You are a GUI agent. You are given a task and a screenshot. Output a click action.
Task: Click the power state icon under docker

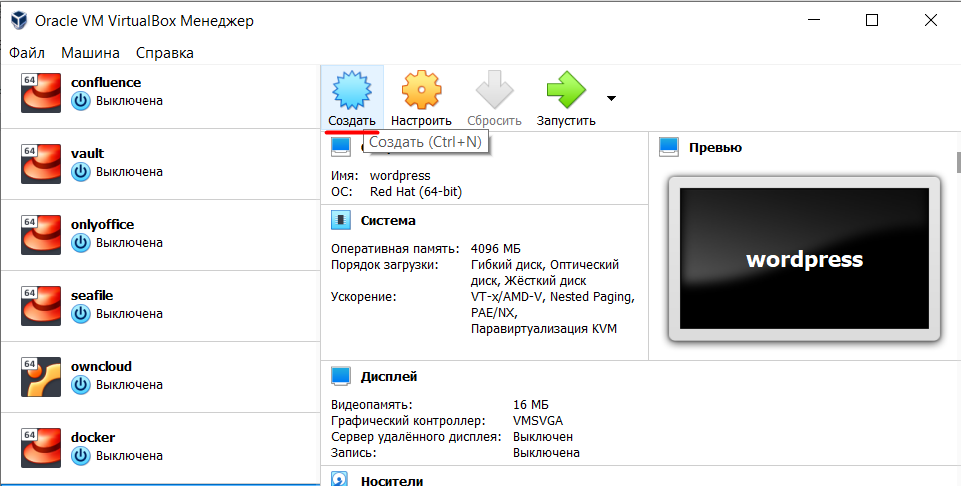(x=81, y=456)
